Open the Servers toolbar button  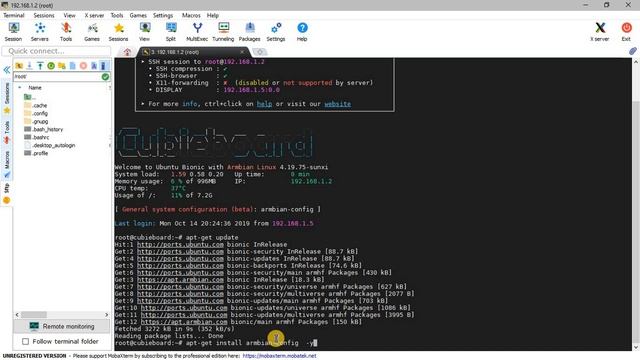(x=40, y=32)
